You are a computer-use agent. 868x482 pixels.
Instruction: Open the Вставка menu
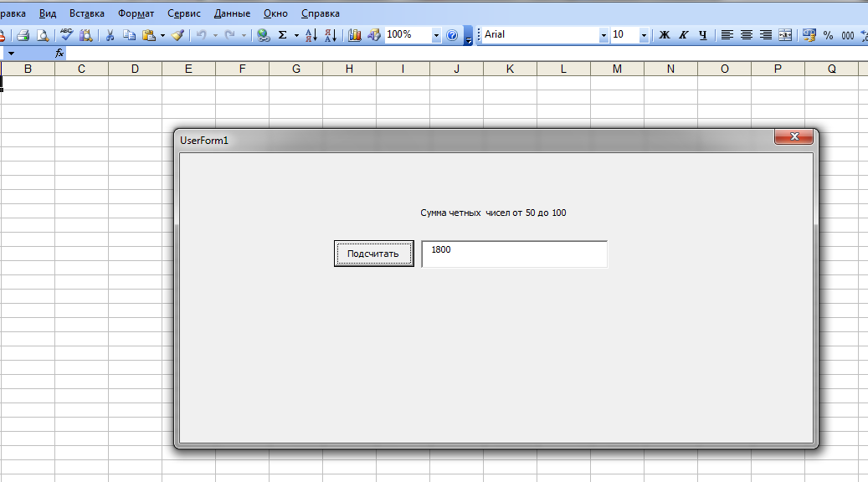(x=87, y=13)
